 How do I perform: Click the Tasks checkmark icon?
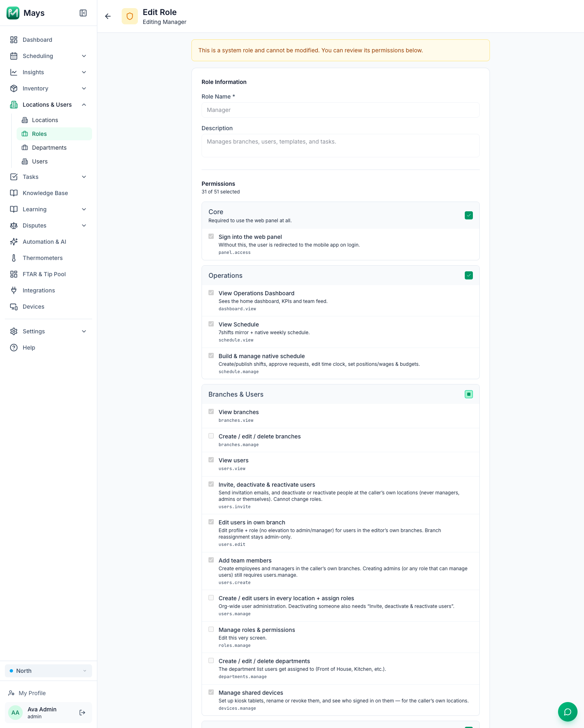point(14,177)
